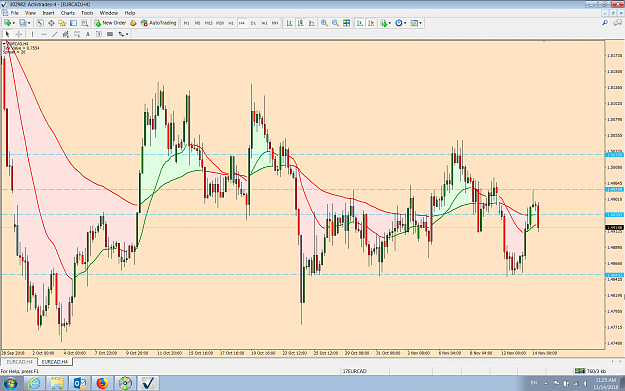Screen dimensions: 625x391
Task: Open the Templates icon
Action: tap(414, 23)
